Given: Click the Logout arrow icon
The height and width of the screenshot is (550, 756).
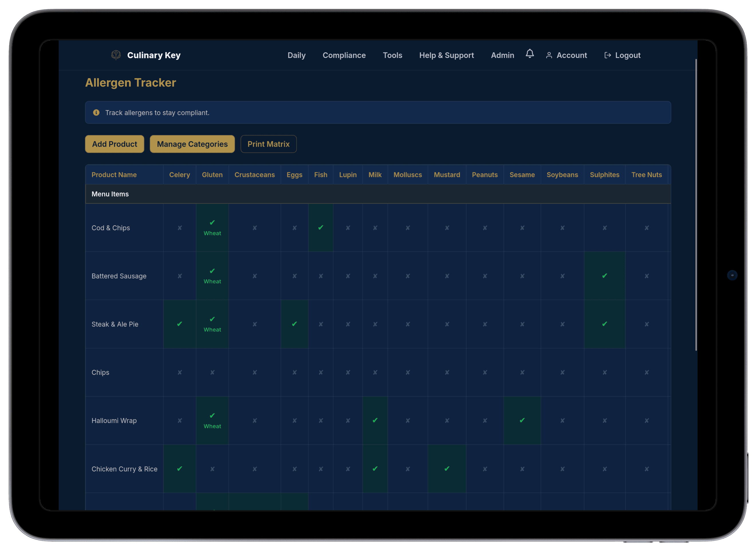Looking at the screenshot, I should pos(607,55).
